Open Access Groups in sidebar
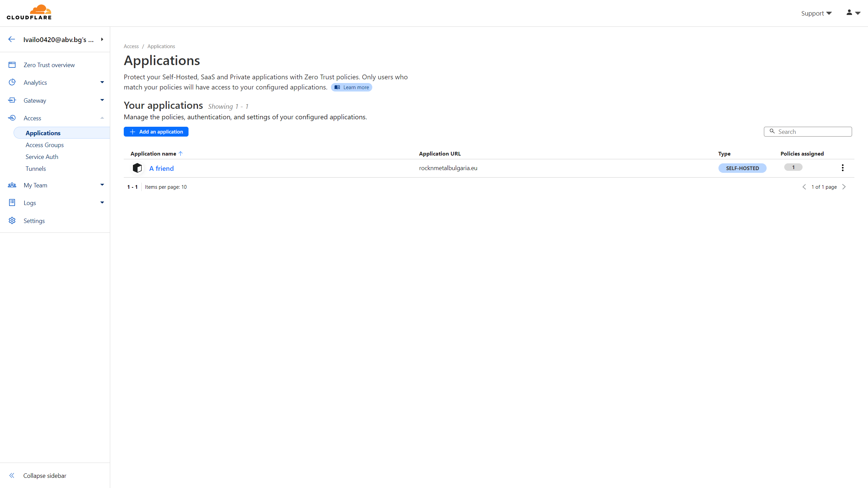Viewport: 868px width, 488px height. (44, 145)
